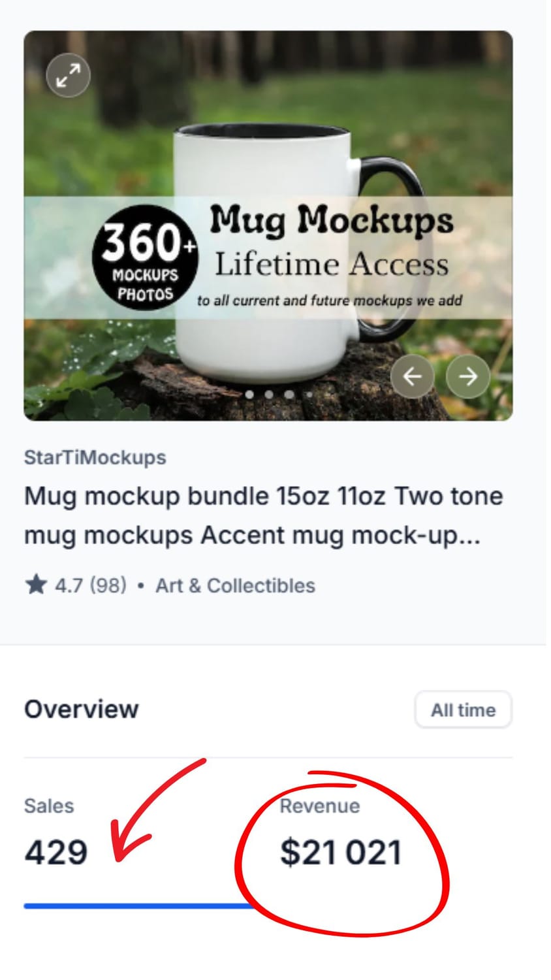Open the Art & Collectibles category
This screenshot has height=980, width=551.
click(x=235, y=585)
